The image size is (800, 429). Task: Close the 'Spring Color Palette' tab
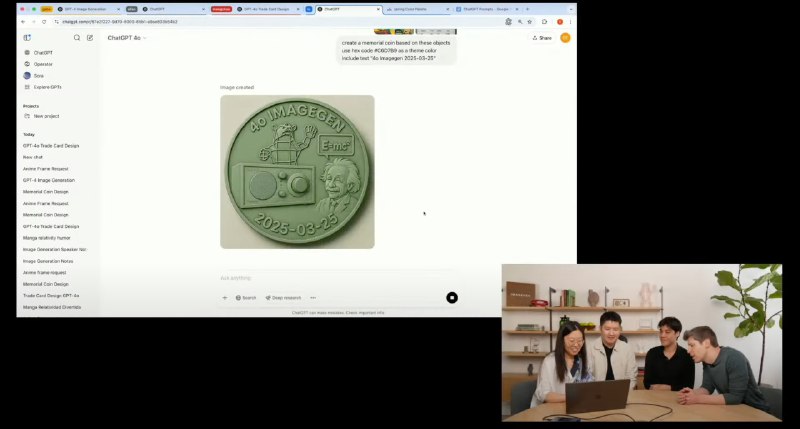pyautogui.click(x=447, y=9)
